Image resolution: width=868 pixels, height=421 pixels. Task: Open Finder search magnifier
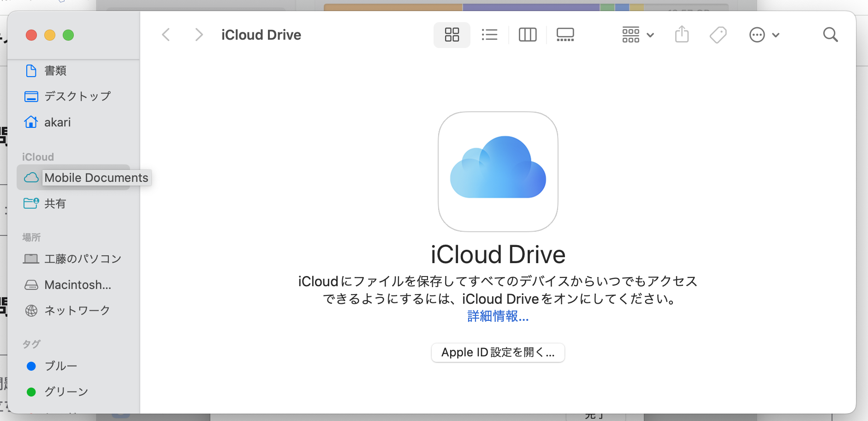click(x=830, y=35)
